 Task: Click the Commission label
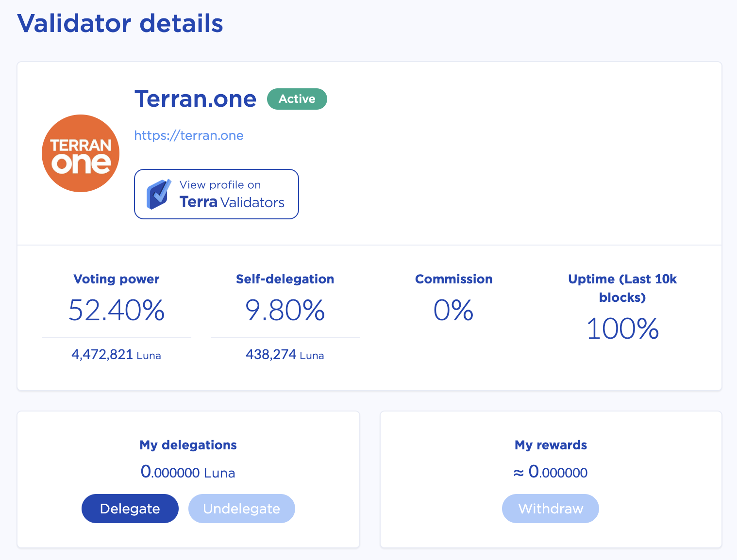coord(454,279)
